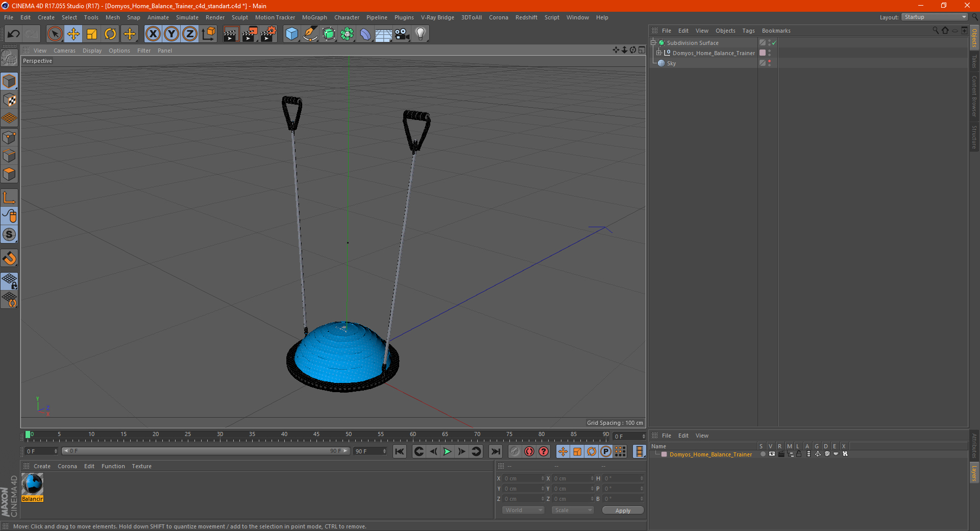Open the material manager Texture menu
980x531 pixels.
click(141, 466)
